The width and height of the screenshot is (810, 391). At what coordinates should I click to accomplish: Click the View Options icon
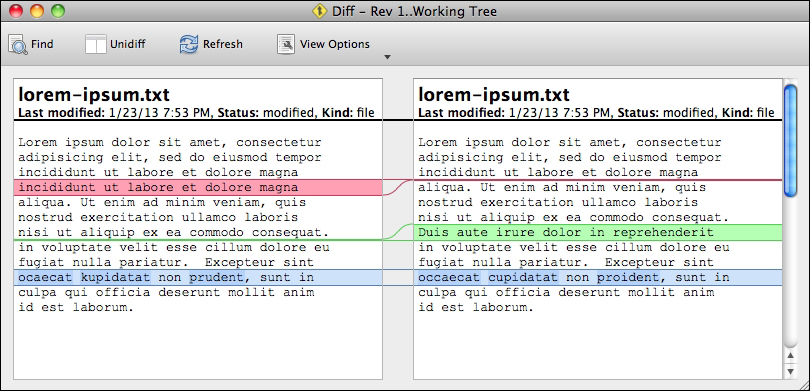(286, 44)
